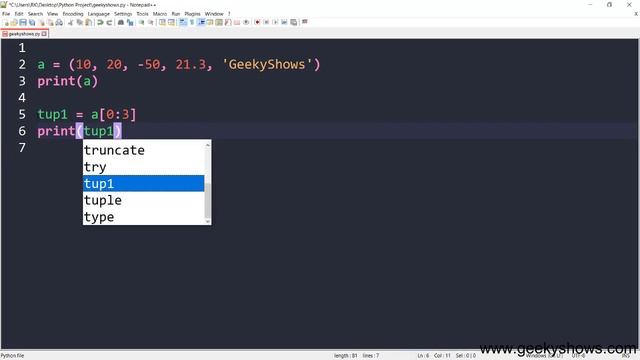This screenshot has width=640, height=360.
Task: Click the macro Playback icon
Action: 275,22
